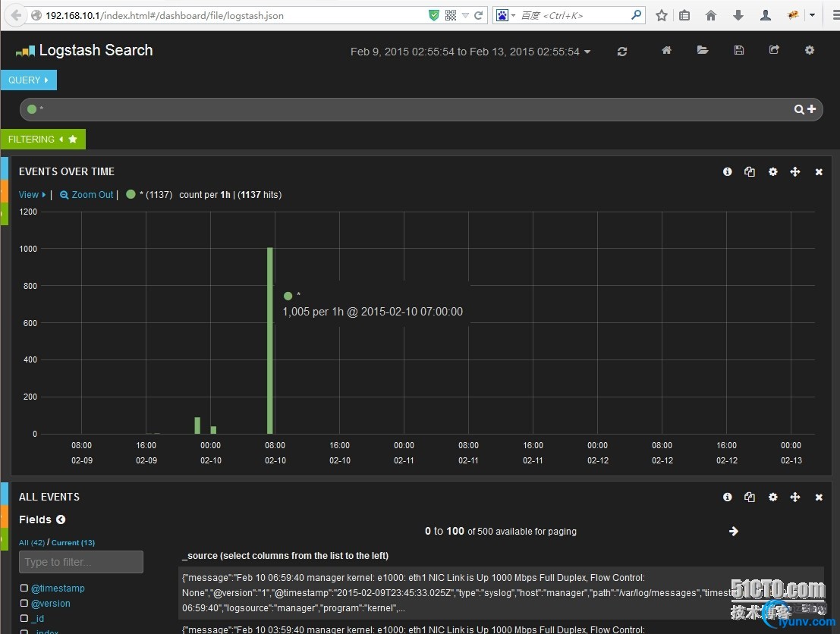This screenshot has width=840, height=634.
Task: Remove the Events Over Time panel
Action: point(819,172)
